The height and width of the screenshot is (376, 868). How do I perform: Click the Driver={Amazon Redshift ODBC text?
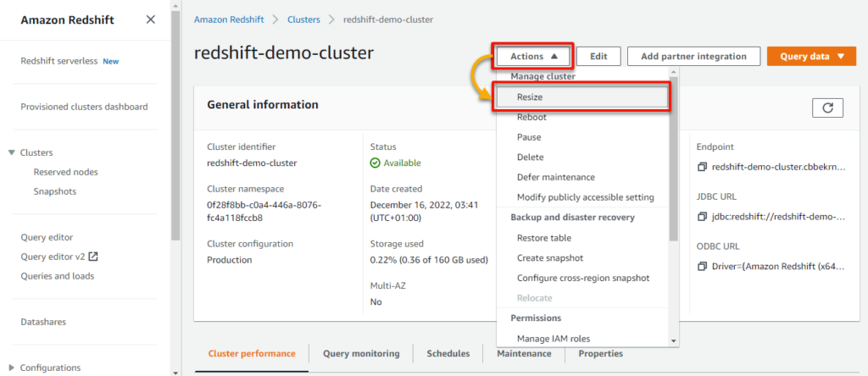tap(778, 267)
